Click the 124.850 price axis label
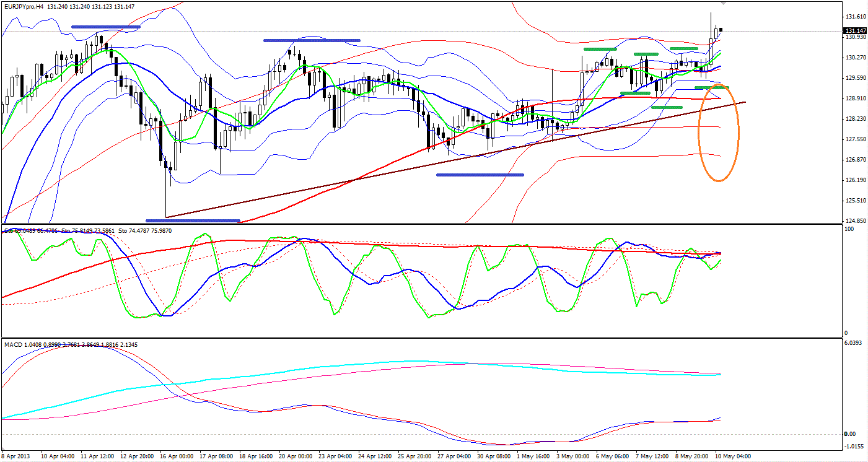This screenshot has height=462, width=868. [856, 221]
